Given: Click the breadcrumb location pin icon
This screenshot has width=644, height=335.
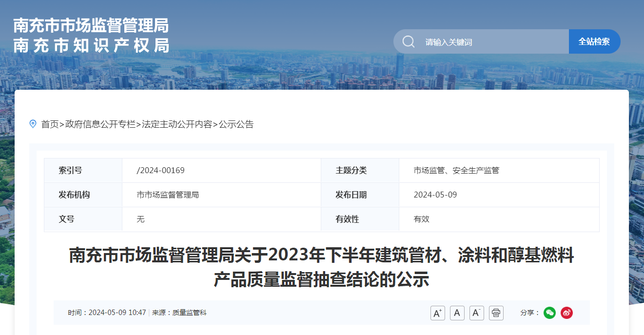Looking at the screenshot, I should pos(33,124).
